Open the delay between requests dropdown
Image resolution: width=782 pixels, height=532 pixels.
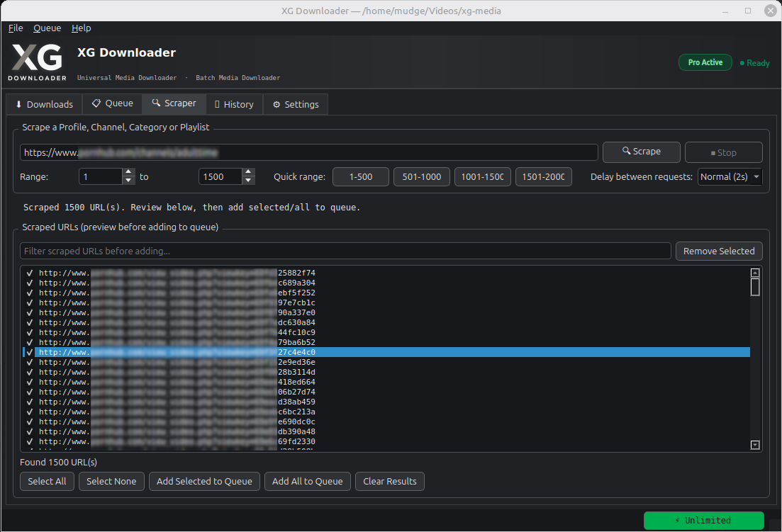tap(730, 177)
